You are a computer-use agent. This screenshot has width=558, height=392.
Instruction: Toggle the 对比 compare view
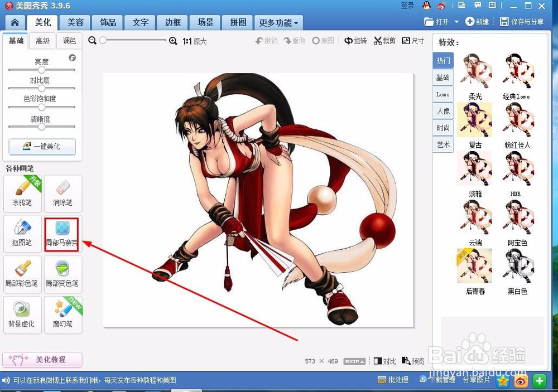coord(385,361)
